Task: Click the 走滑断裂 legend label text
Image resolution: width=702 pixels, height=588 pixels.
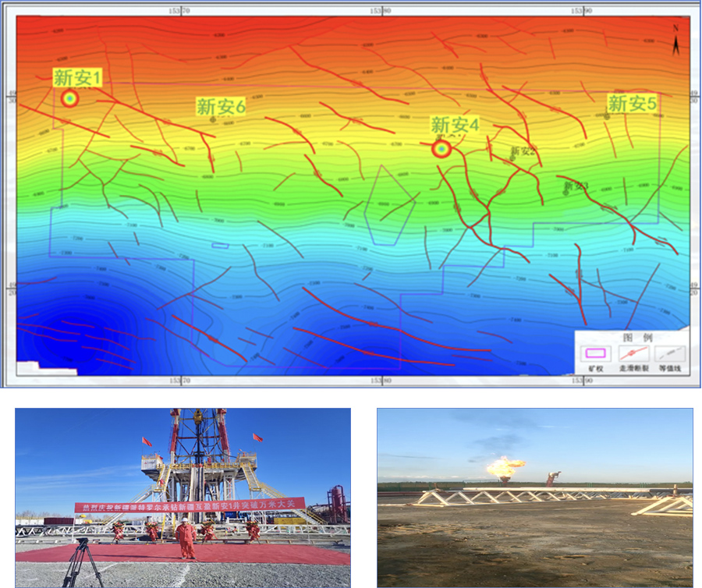Action: 634,368
